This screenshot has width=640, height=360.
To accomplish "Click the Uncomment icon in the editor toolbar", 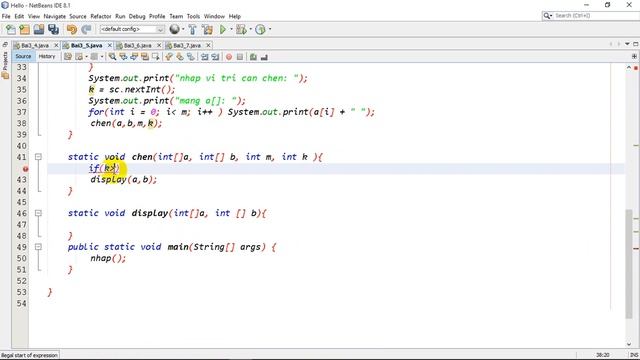I will click(264, 57).
